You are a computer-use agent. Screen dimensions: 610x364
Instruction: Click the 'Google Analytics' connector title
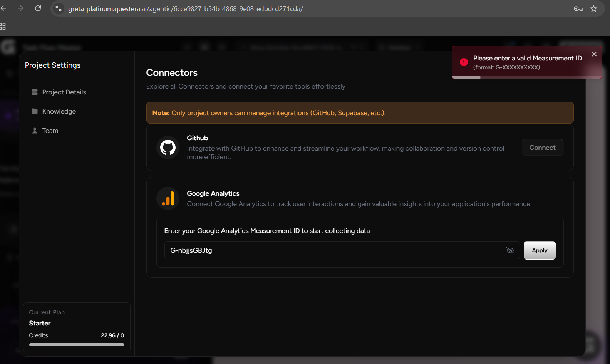coord(213,193)
